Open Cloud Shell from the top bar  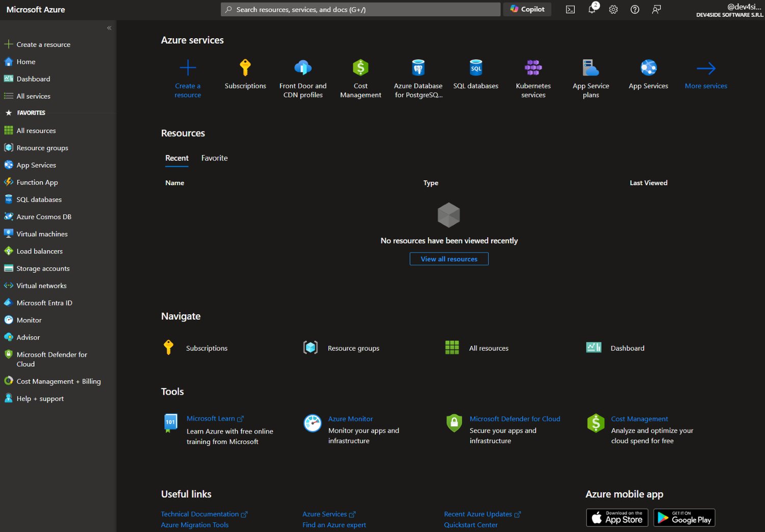570,10
